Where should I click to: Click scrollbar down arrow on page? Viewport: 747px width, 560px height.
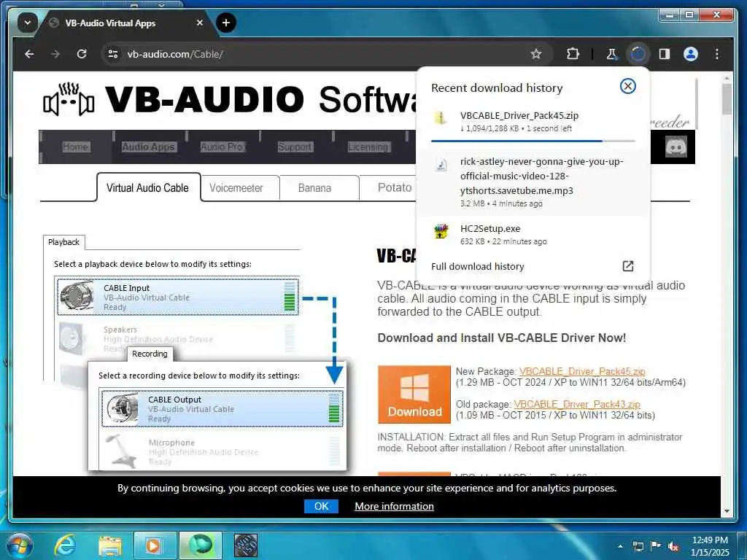[727, 512]
